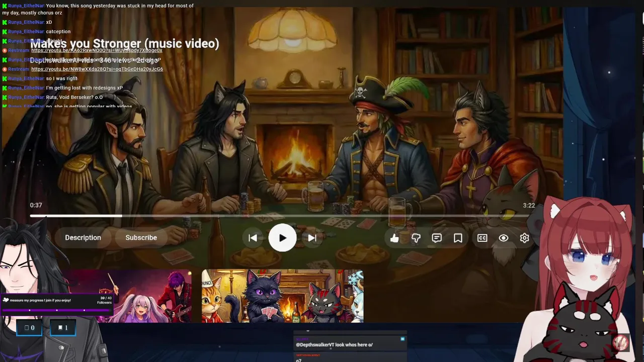The height and width of the screenshot is (362, 644).
Task: Skip to the previous video
Action: (253, 238)
